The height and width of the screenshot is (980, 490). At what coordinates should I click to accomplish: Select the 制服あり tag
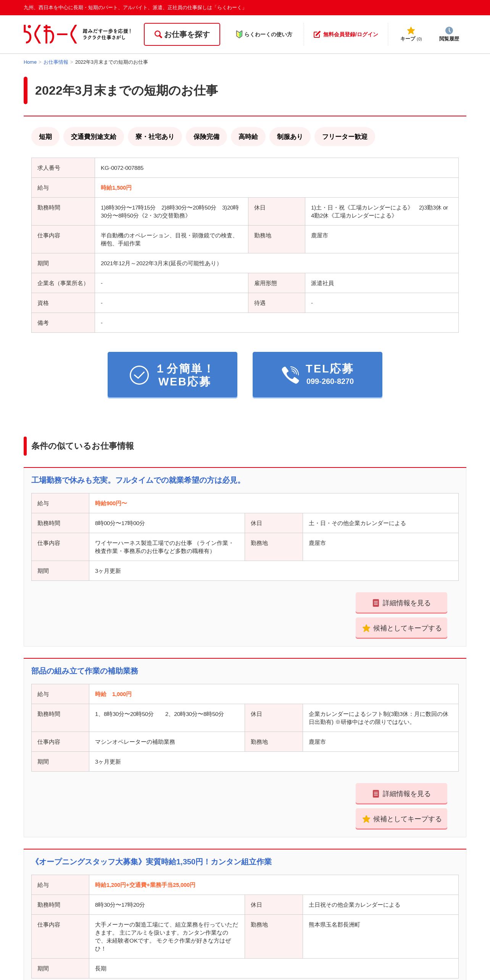[290, 137]
